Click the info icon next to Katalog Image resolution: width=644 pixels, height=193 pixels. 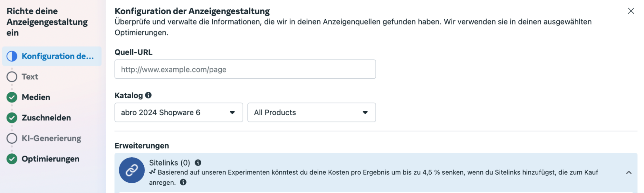[x=148, y=95]
